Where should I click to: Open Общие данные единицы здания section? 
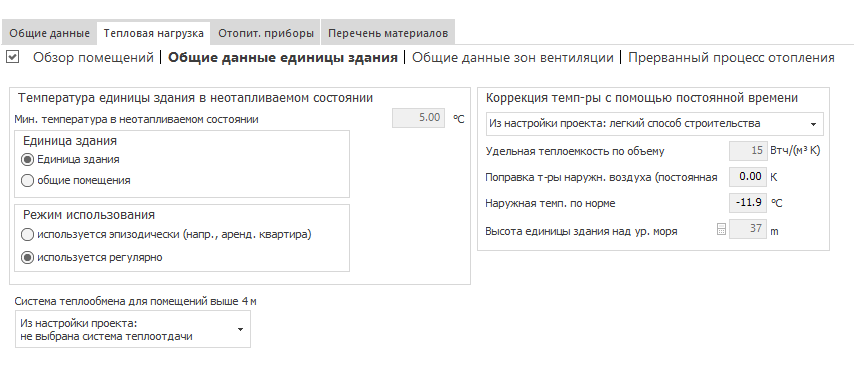coord(283,58)
